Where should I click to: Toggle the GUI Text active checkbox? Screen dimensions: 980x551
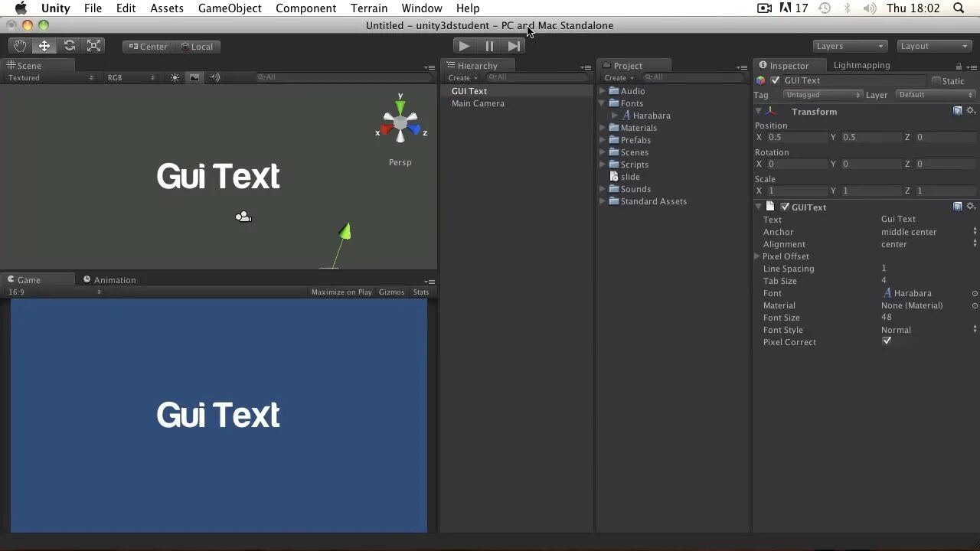pos(775,80)
